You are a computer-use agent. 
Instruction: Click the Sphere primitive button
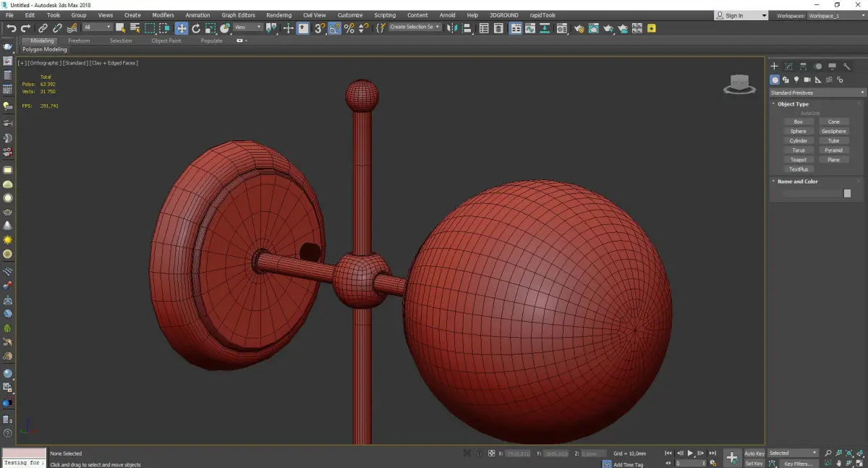point(798,132)
